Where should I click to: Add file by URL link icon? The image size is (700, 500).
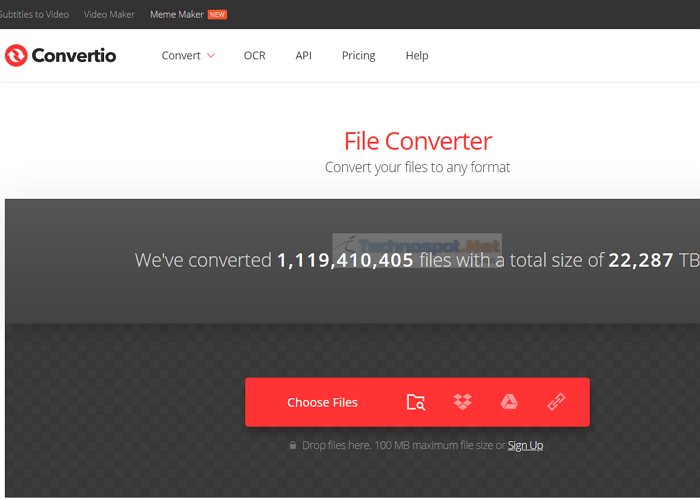tap(556, 402)
